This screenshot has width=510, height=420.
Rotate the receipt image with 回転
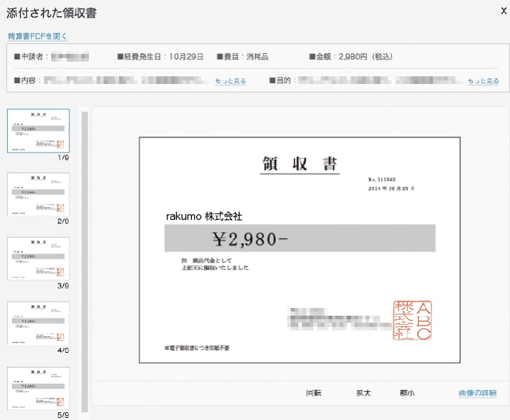pyautogui.click(x=314, y=393)
